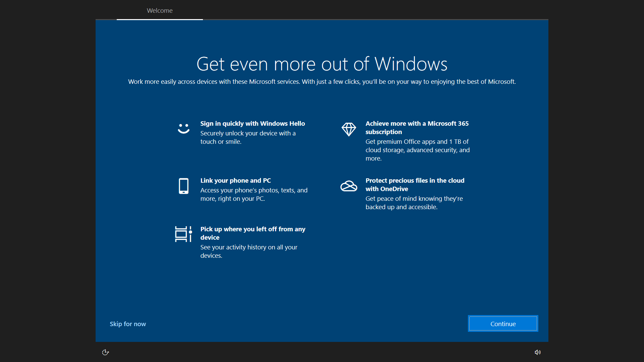
Task: Click the Skip for now link
Action: click(128, 324)
